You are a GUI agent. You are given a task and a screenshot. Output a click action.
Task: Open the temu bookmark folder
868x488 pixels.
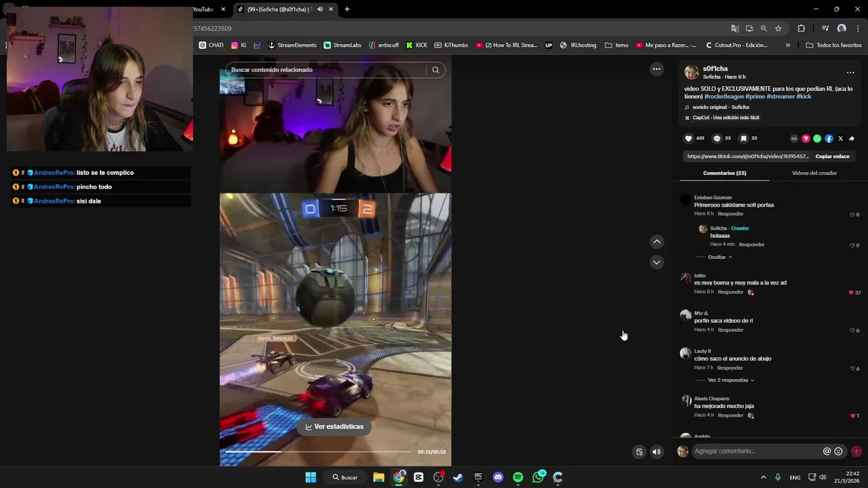616,45
